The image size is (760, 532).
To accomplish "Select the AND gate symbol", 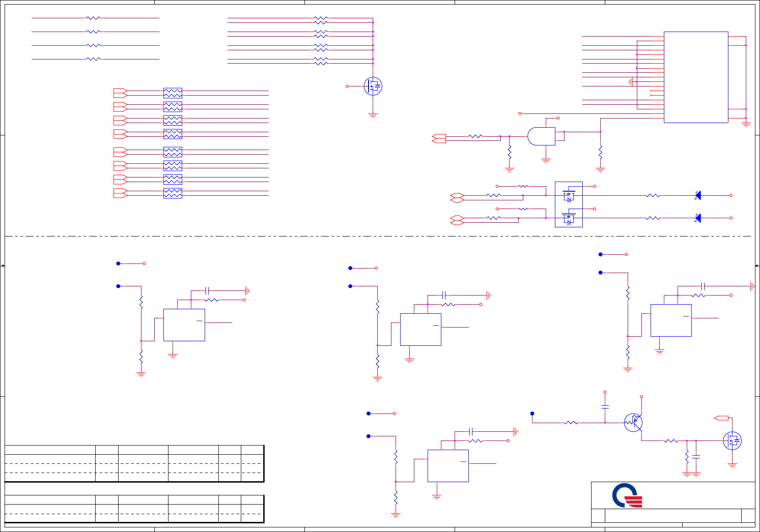I will (x=541, y=136).
